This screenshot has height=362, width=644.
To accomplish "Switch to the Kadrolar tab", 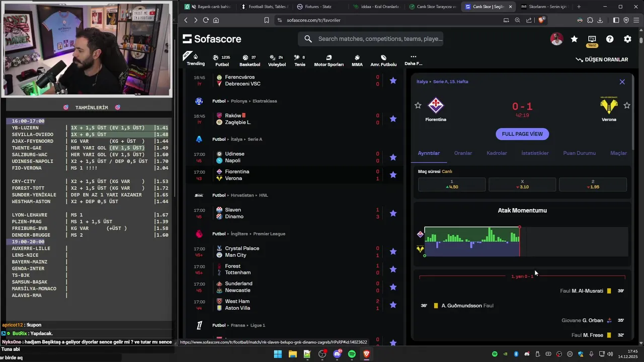I will (x=497, y=153).
